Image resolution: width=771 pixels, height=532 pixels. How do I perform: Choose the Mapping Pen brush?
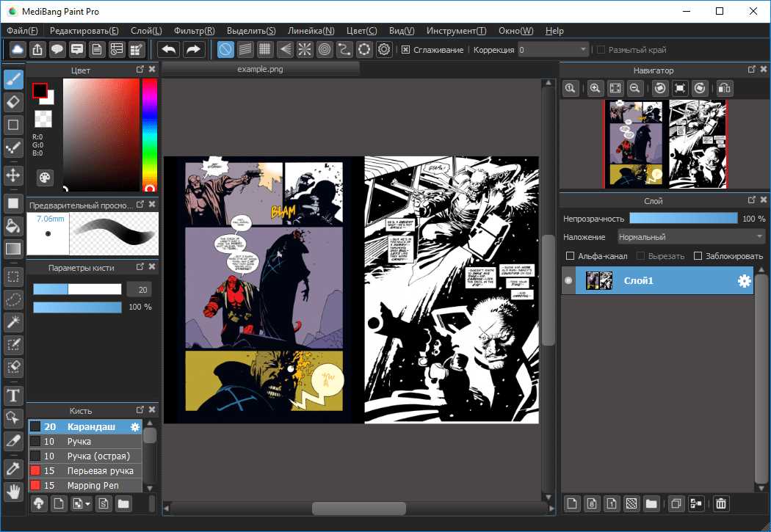91,486
